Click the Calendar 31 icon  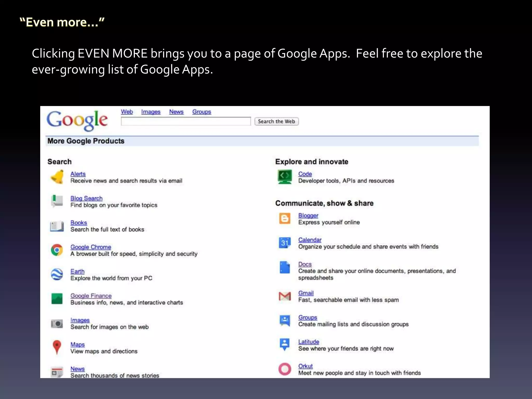click(285, 243)
